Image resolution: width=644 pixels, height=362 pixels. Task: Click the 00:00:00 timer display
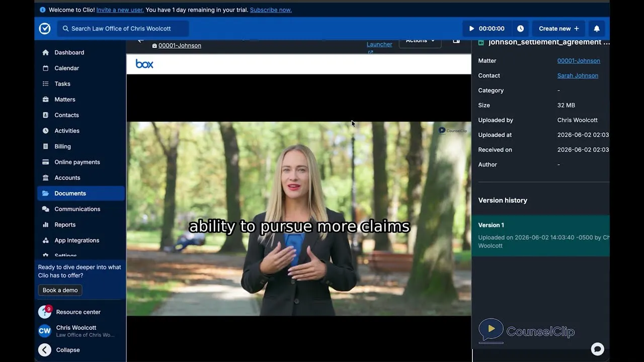[492, 29]
